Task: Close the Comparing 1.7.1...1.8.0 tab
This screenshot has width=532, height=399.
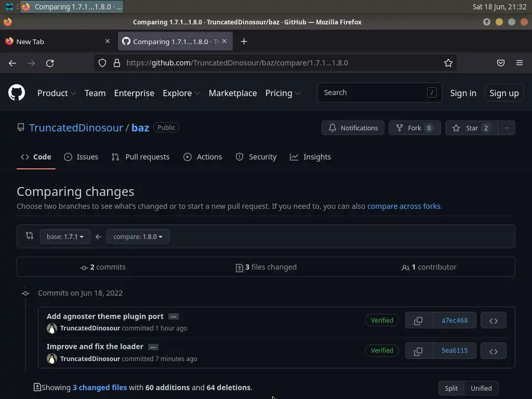Action: point(224,41)
